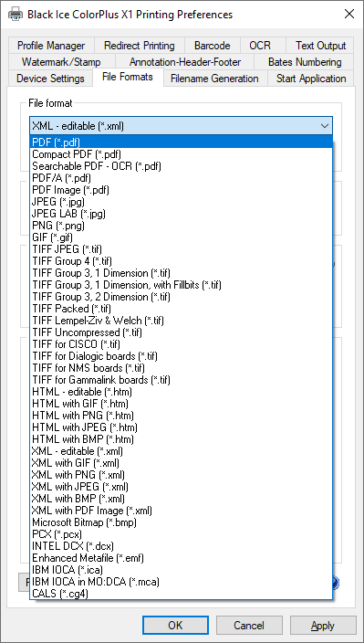Select PDF (*.pdf) from the list
The image size is (364, 643).
(x=181, y=142)
